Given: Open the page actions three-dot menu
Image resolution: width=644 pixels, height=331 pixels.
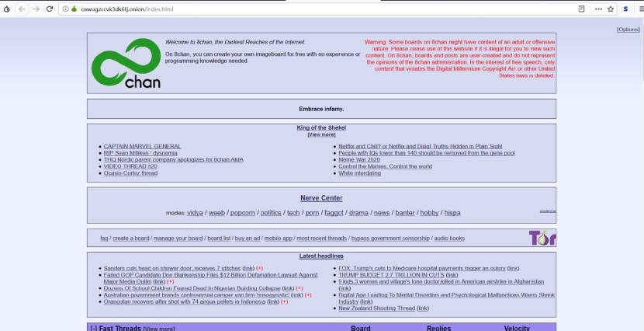Looking at the screenshot, I should pos(597,9).
